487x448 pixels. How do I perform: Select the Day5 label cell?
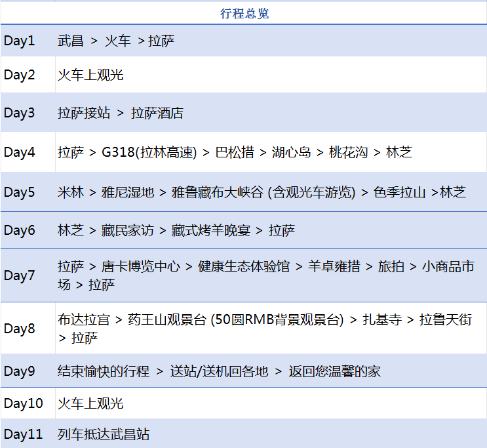coord(20,192)
